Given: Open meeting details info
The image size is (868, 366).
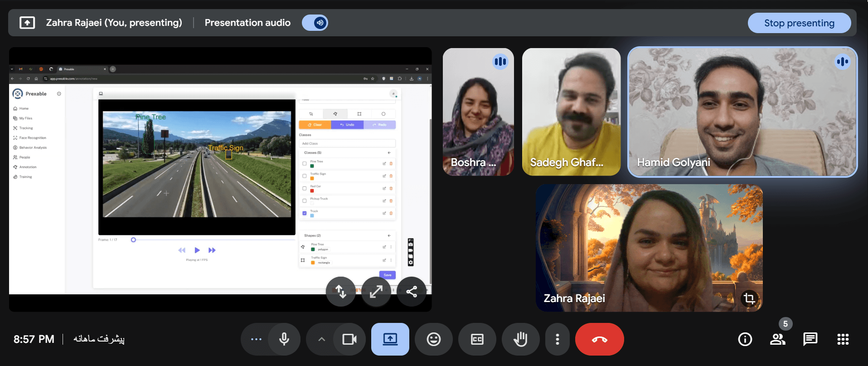Looking at the screenshot, I should [745, 339].
